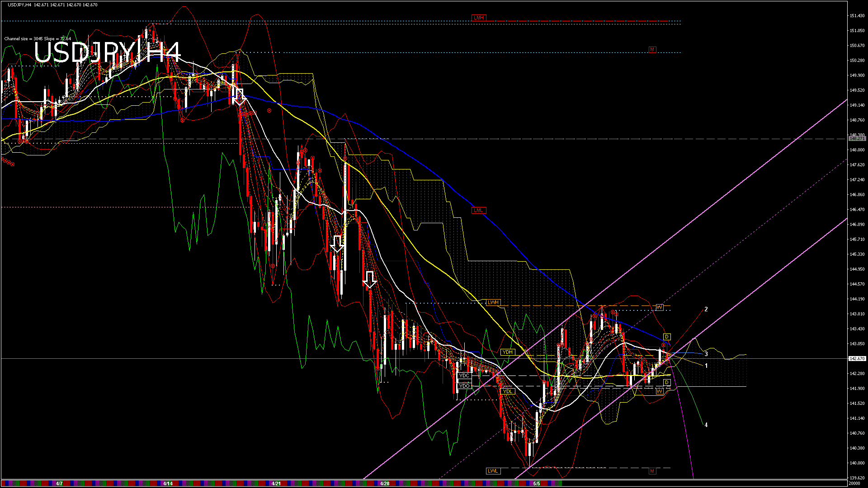
Task: Click the top-right red M pivot label
Action: point(652,49)
